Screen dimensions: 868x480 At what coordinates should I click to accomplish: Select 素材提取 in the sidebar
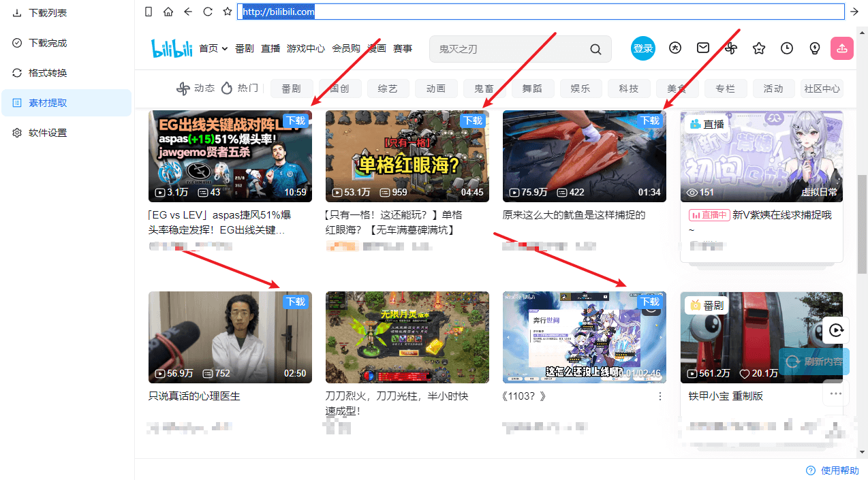(66, 103)
